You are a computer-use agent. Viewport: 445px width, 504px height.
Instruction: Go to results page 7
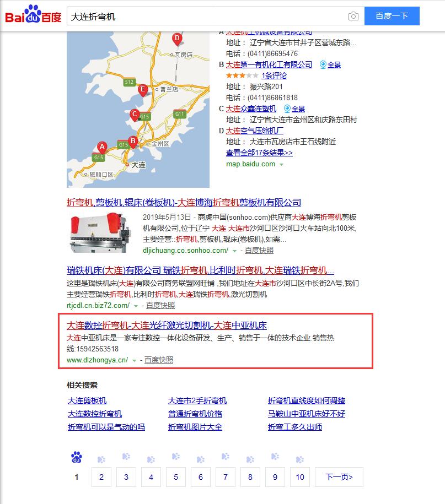(226, 477)
